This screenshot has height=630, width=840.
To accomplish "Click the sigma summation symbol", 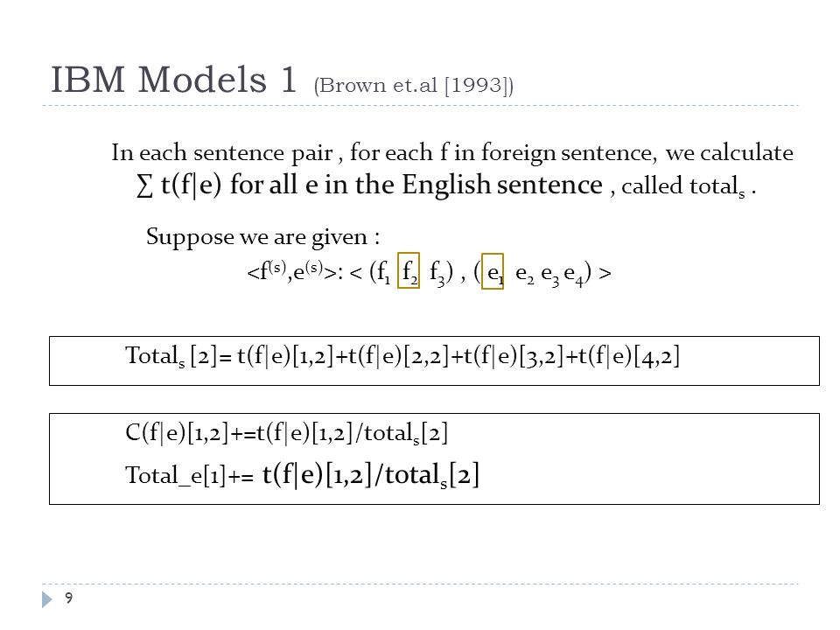I will click(144, 185).
